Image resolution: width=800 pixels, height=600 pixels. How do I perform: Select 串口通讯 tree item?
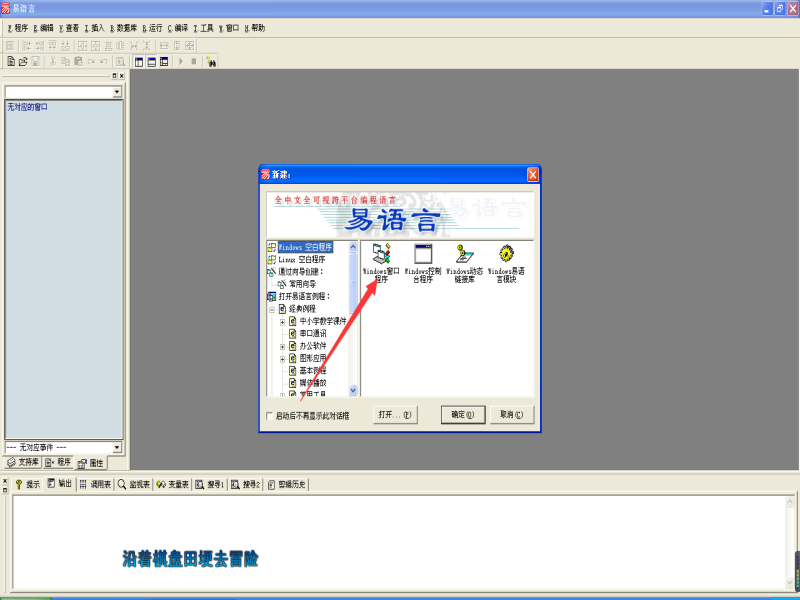tap(313, 334)
